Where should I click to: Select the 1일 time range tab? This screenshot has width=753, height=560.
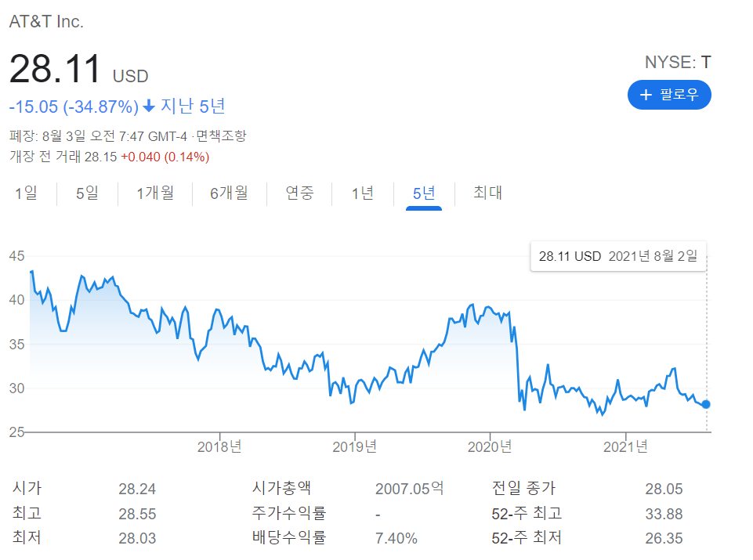27,193
